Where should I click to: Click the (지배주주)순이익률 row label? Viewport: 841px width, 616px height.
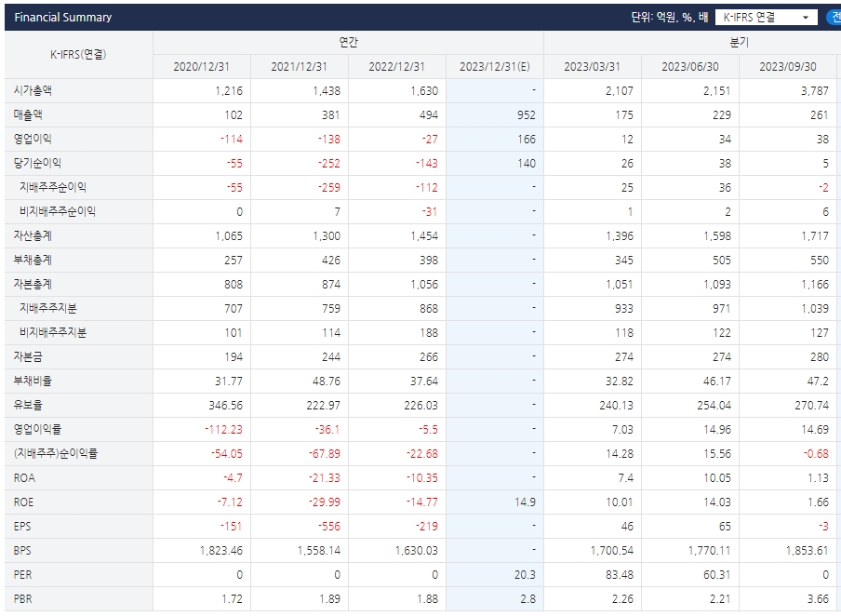pyautogui.click(x=56, y=453)
